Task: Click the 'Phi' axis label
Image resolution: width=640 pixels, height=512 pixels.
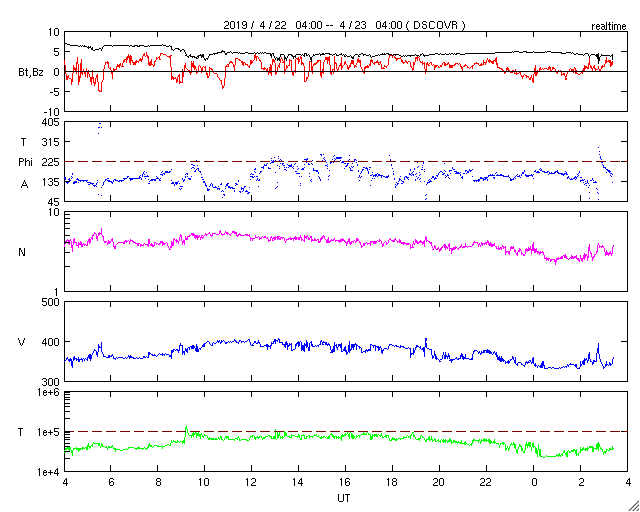Action: (x=25, y=162)
